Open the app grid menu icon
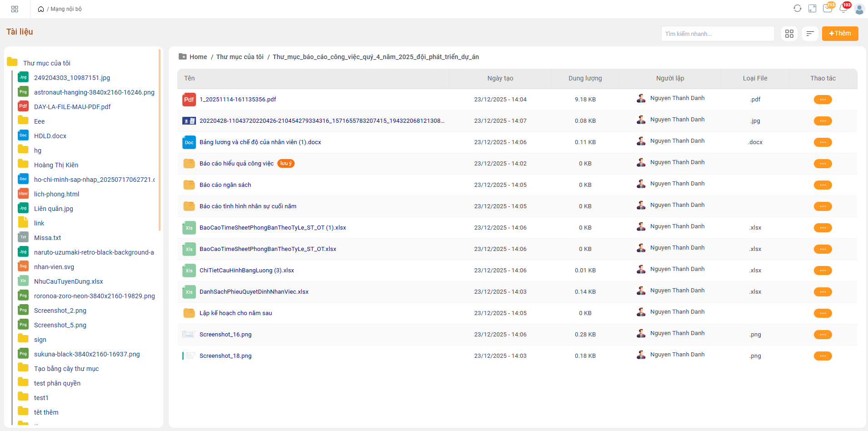The width and height of the screenshot is (868, 431). [x=15, y=9]
